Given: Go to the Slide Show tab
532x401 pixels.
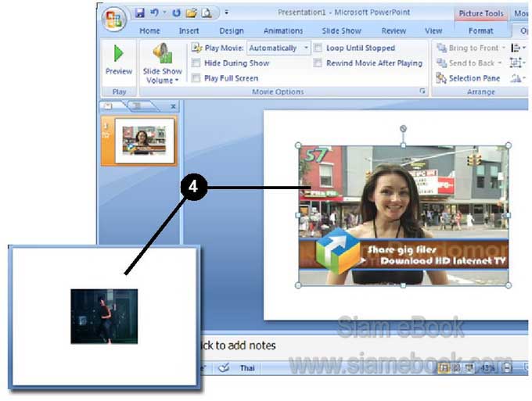Looking at the screenshot, I should 341,30.
